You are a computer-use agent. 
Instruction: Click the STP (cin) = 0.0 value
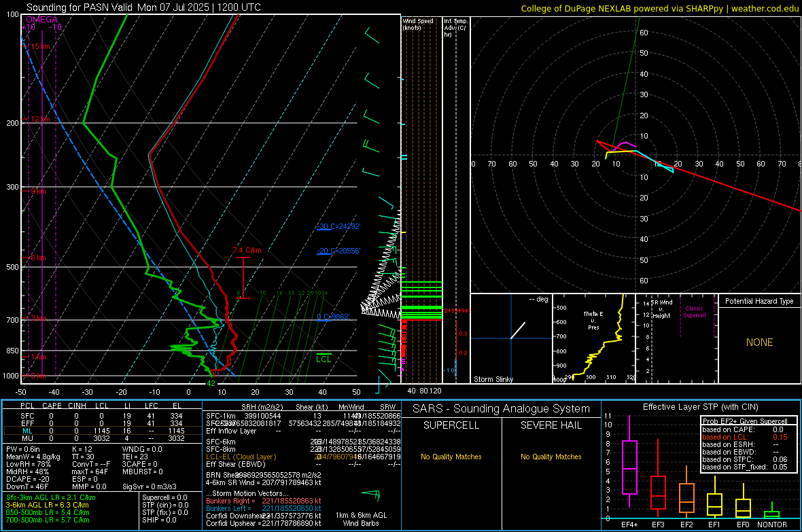tap(165, 505)
